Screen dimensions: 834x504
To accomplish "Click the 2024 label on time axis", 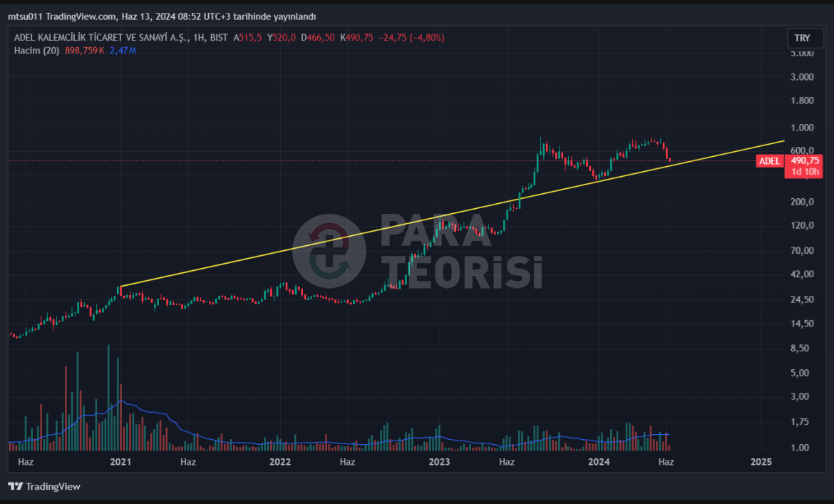I will coord(599,461).
